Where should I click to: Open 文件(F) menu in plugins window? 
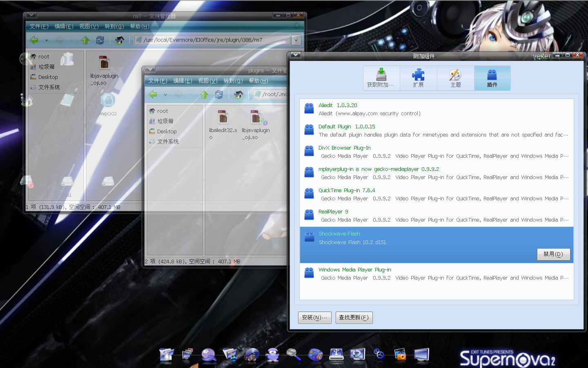pyautogui.click(x=158, y=81)
